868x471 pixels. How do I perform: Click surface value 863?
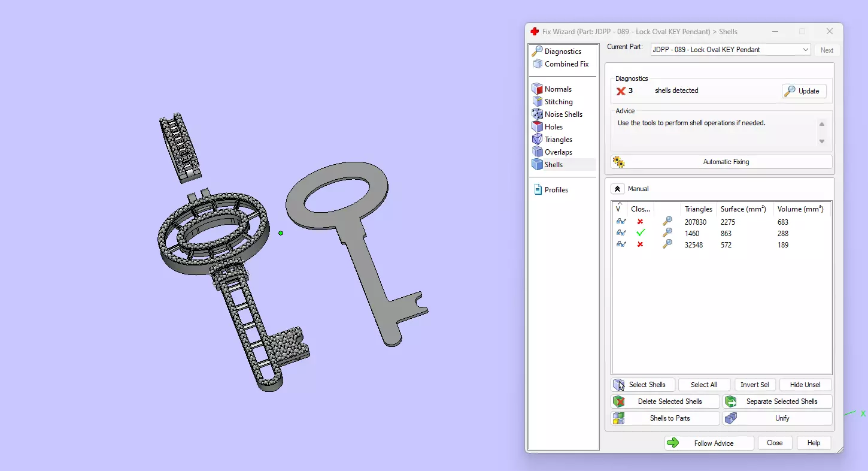726,234
